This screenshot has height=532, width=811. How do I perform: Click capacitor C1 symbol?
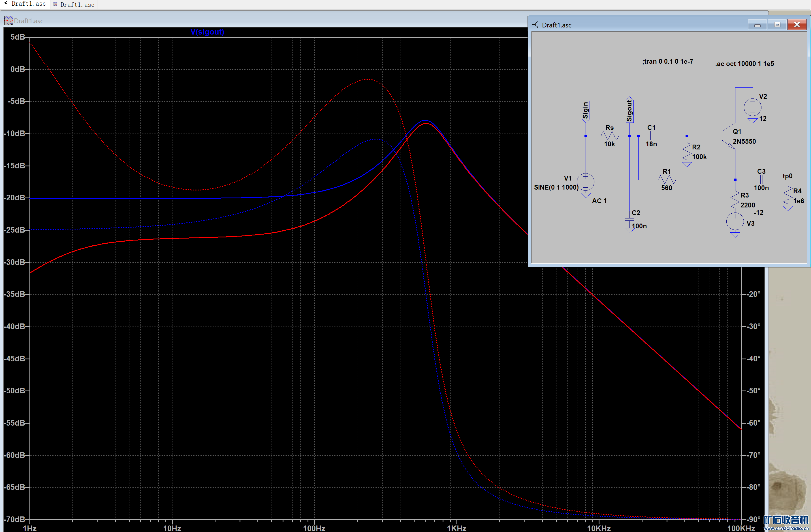651,136
